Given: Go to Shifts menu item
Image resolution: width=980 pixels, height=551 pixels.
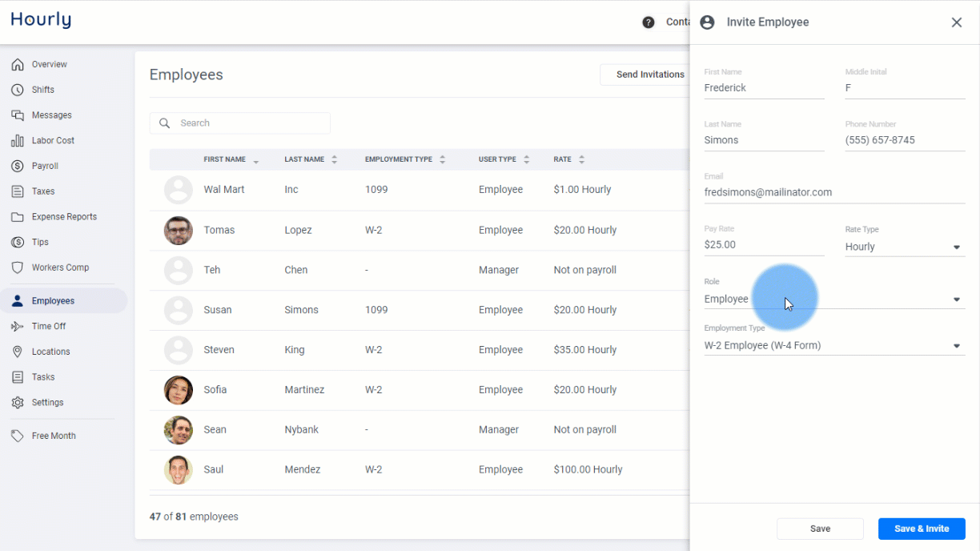Looking at the screenshot, I should 43,90.
